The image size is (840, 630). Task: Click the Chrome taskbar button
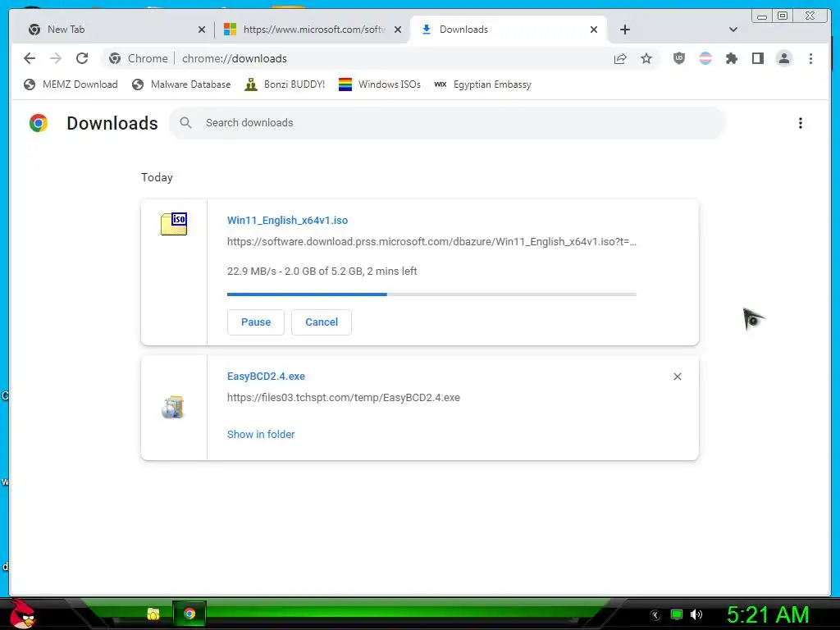pyautogui.click(x=189, y=614)
